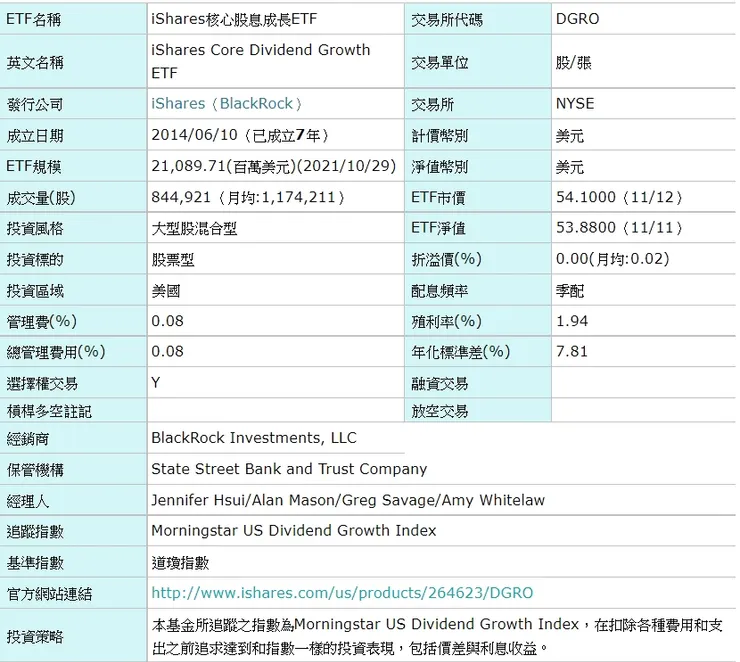This screenshot has height=662, width=740.
Task: Select Morningstar US Dividend Growth Index in 追蹤指數 row
Action: pos(294,531)
